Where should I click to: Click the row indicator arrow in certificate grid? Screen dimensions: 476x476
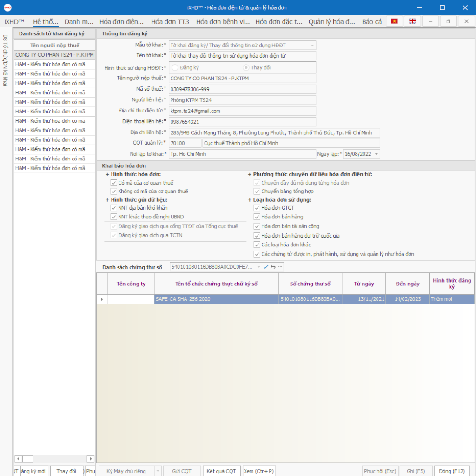102,299
